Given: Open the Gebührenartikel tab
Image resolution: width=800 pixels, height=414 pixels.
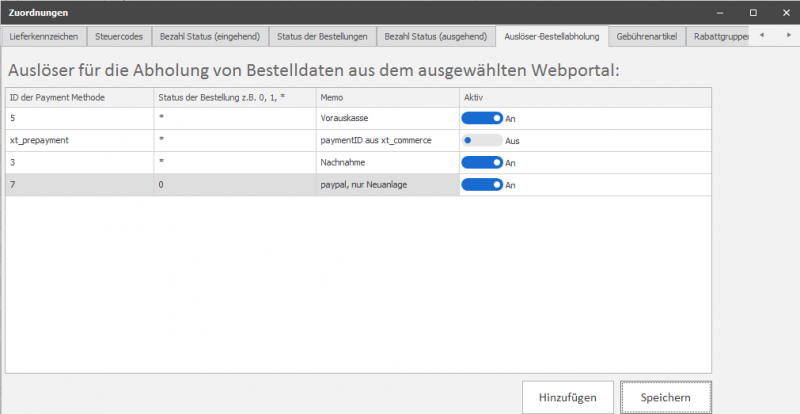Looking at the screenshot, I should (648, 36).
